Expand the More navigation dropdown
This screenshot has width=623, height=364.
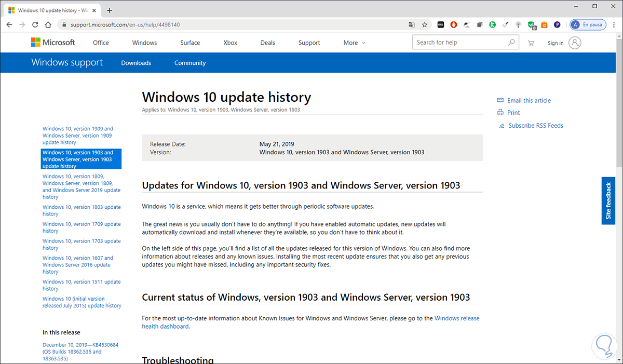(x=355, y=43)
